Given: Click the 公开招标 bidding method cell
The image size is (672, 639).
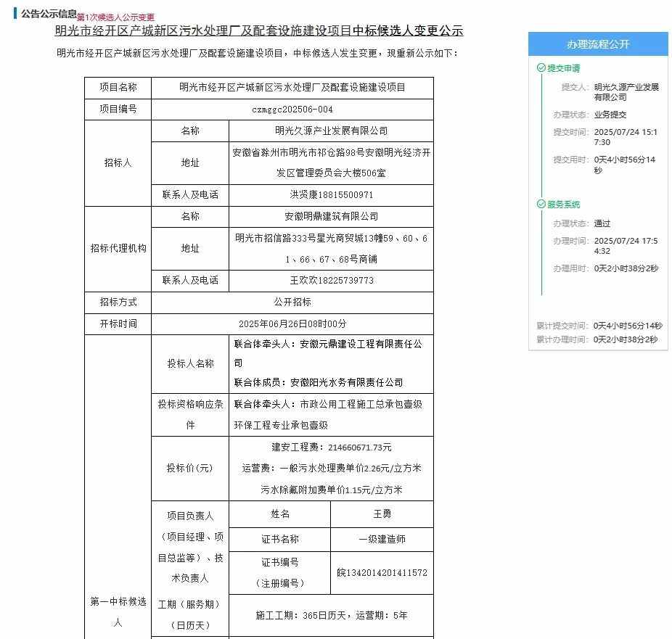Looking at the screenshot, I should coord(292,302).
